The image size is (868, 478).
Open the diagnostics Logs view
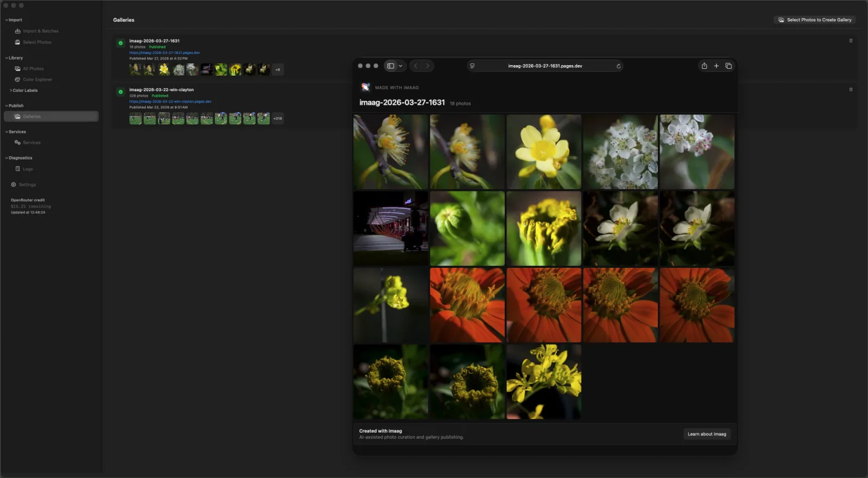25,168
